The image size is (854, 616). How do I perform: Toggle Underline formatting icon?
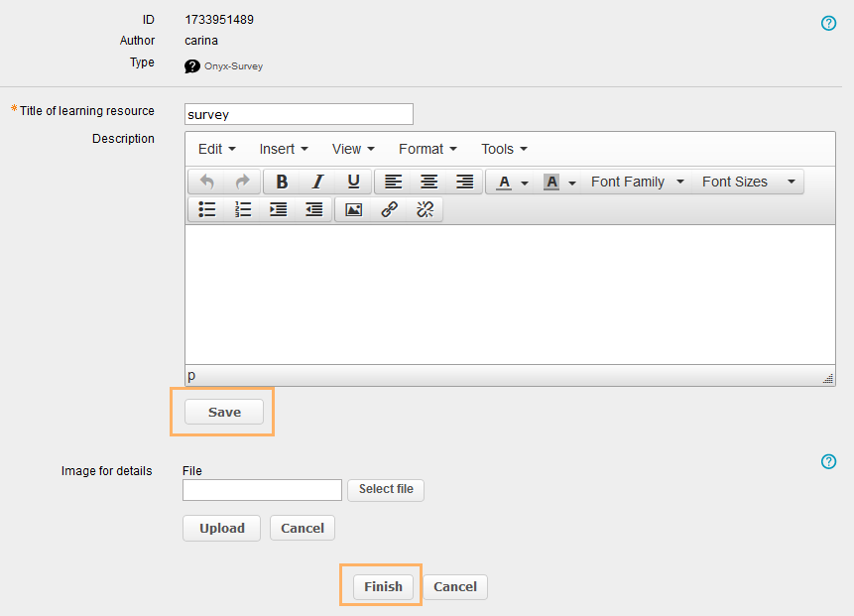[x=353, y=182]
